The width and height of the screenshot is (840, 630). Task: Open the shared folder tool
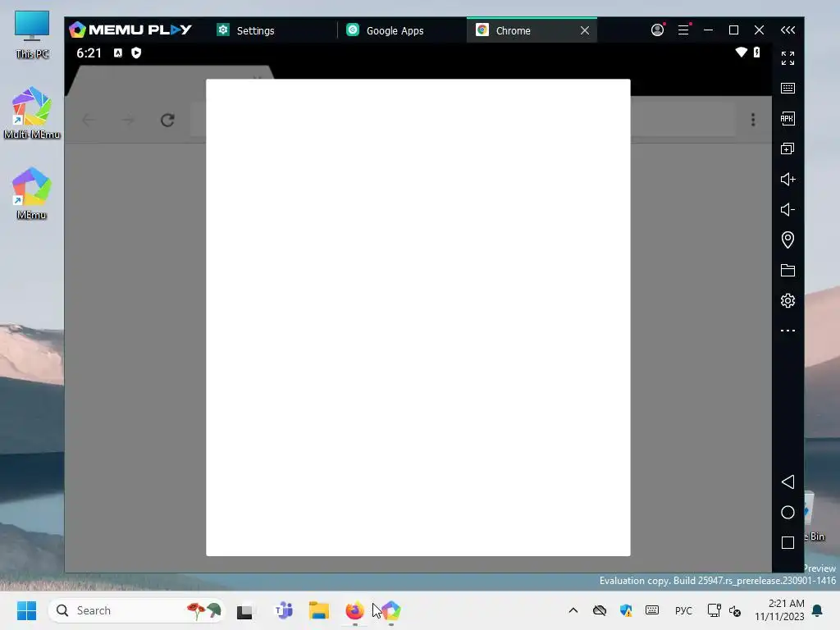(x=787, y=271)
